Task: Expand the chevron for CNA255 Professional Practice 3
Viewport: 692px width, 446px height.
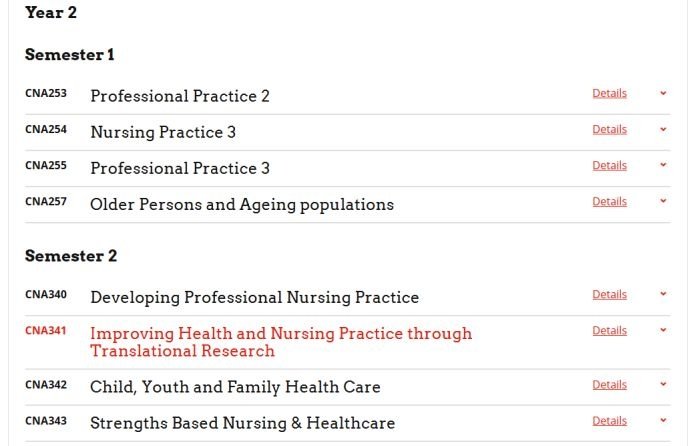Action: (663, 165)
